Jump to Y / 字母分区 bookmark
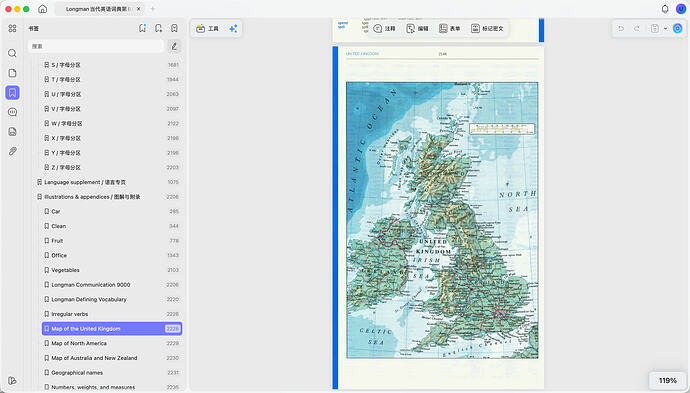Screen dimensions: 690x393 coord(112,153)
